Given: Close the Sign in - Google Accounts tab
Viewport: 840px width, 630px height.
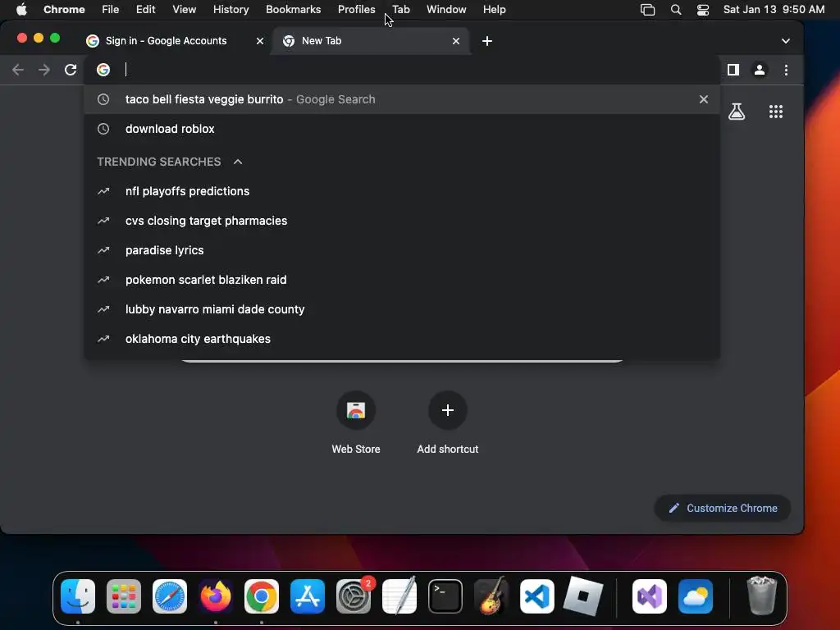Looking at the screenshot, I should [260, 41].
